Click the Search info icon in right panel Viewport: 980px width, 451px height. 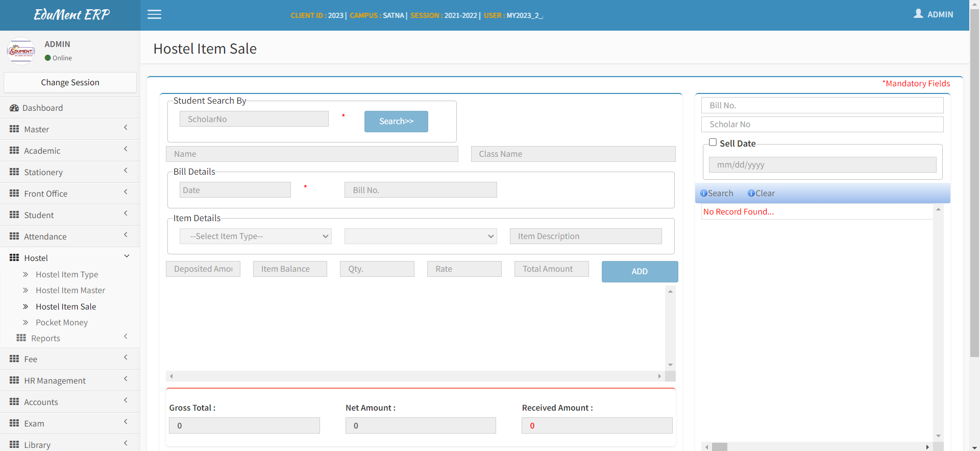coord(704,193)
